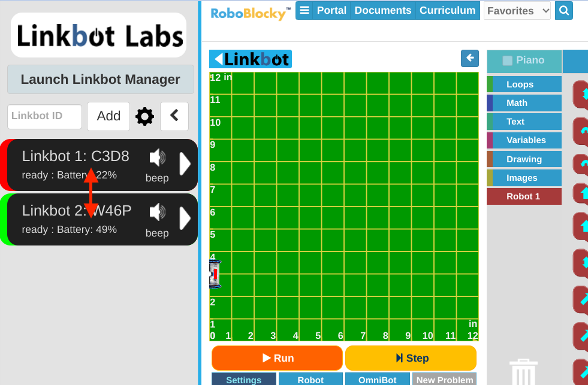
Task: Switch to the Robot tab
Action: coord(310,379)
